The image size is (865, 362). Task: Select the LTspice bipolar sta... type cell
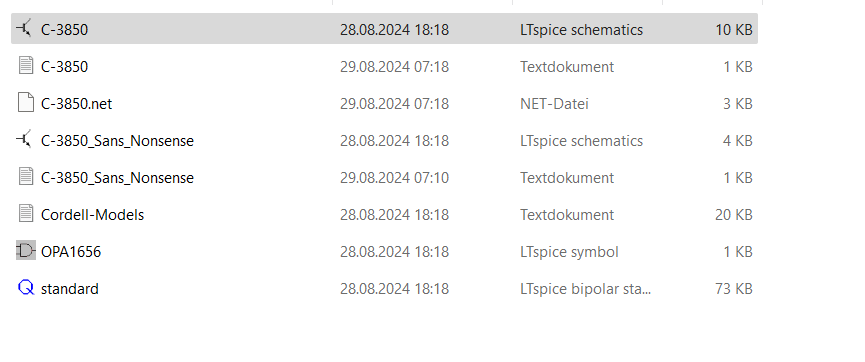[585, 289]
